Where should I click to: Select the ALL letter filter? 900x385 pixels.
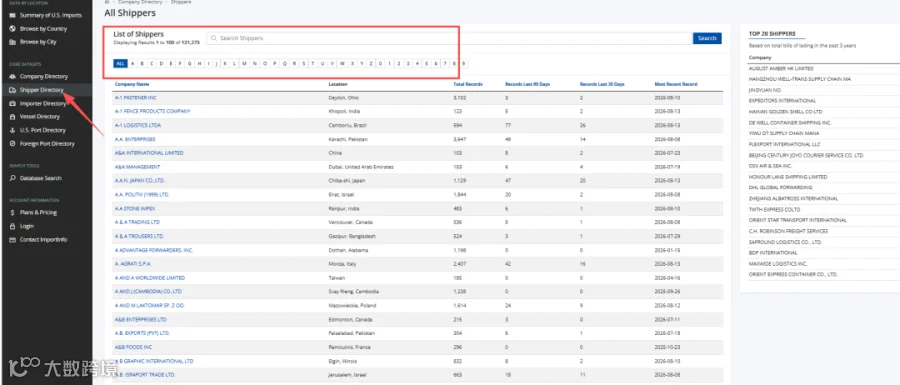[121, 64]
